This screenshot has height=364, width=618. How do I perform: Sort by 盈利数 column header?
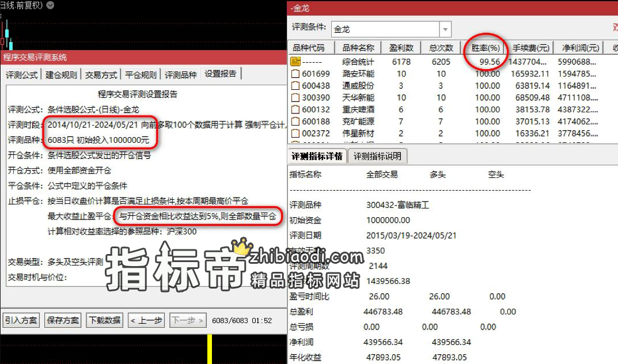(x=401, y=48)
